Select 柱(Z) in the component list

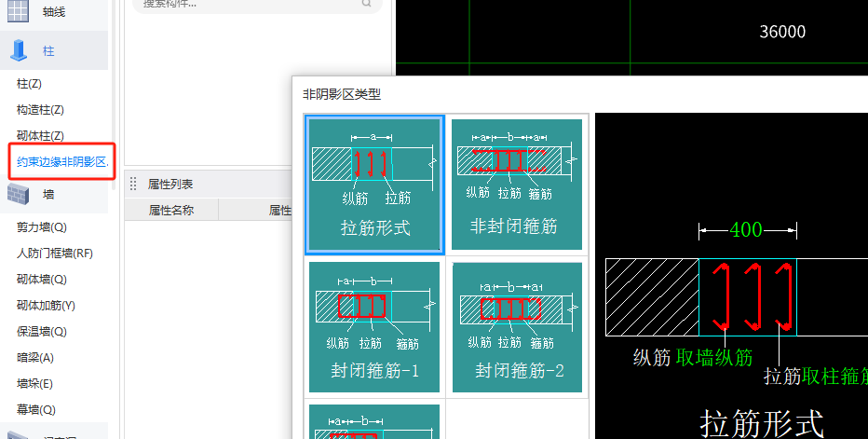click(30, 84)
